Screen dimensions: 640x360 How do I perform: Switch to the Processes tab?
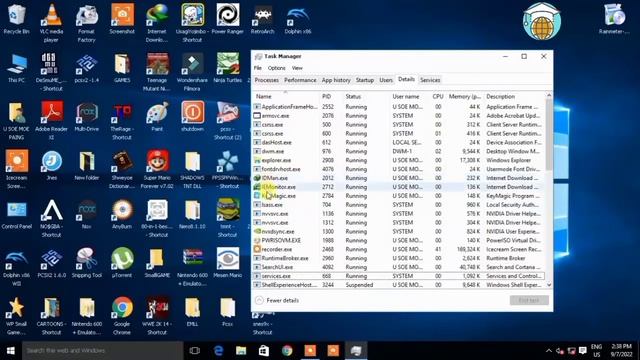[267, 80]
